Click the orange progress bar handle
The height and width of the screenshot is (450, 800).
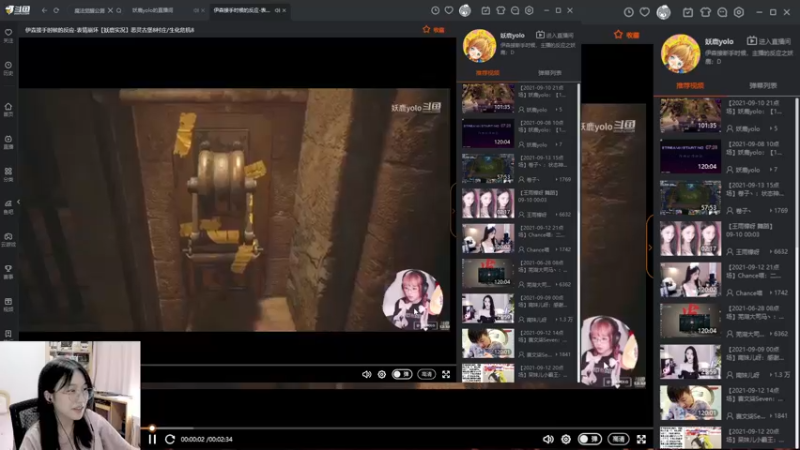(x=152, y=428)
